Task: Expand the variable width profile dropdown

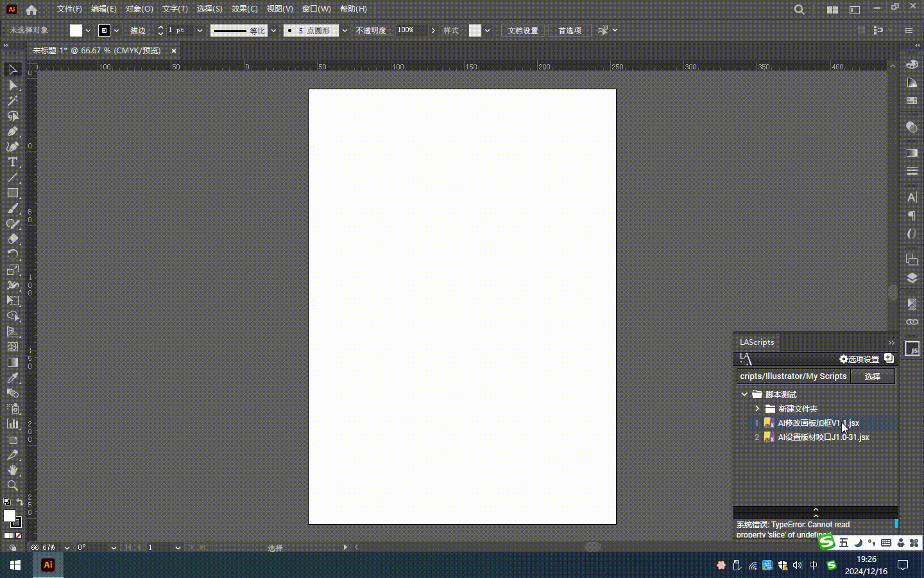Action: coord(273,30)
